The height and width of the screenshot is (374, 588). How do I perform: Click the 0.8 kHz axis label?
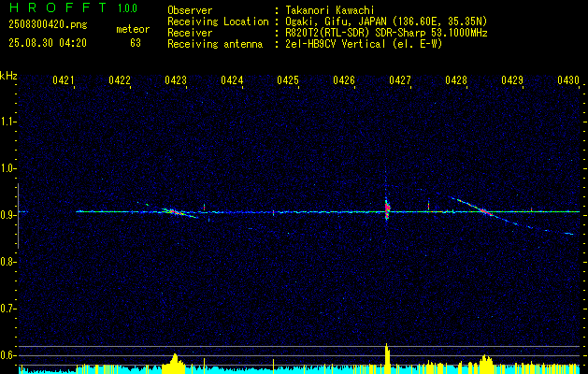click(x=7, y=262)
